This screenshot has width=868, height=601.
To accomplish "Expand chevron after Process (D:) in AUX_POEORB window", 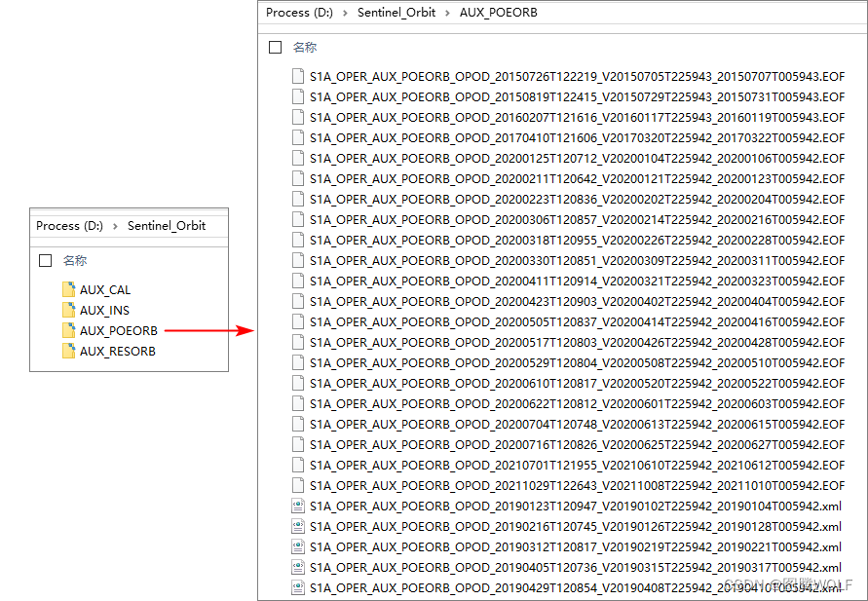I will point(346,13).
